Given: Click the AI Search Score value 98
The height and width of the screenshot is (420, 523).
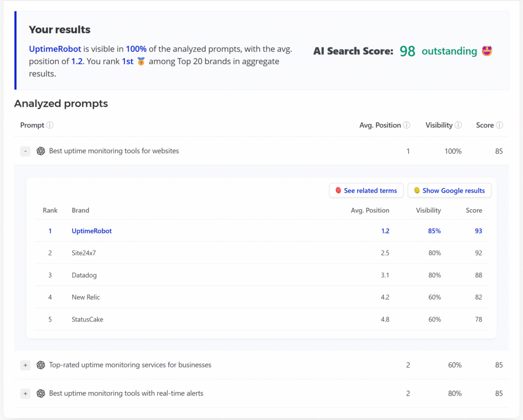Looking at the screenshot, I should [407, 52].
